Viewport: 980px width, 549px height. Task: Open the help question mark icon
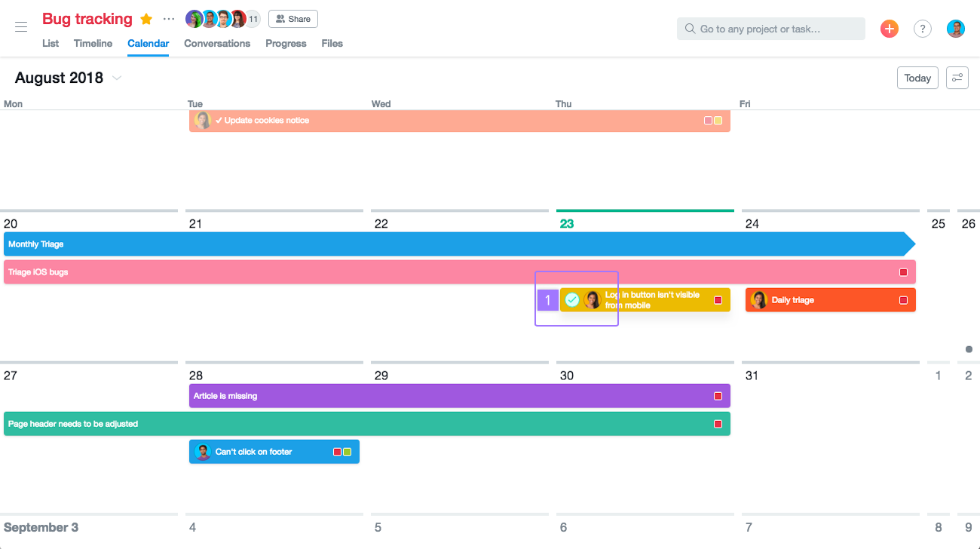923,29
